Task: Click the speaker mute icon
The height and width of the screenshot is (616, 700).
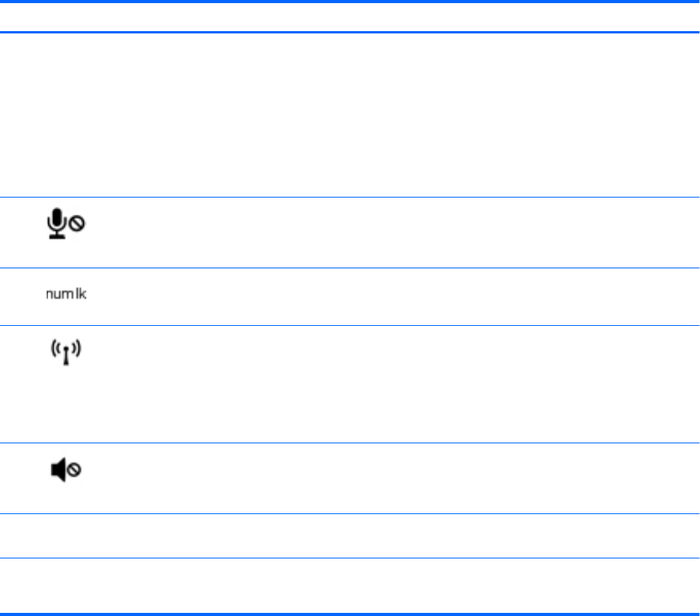Action: 66,471
